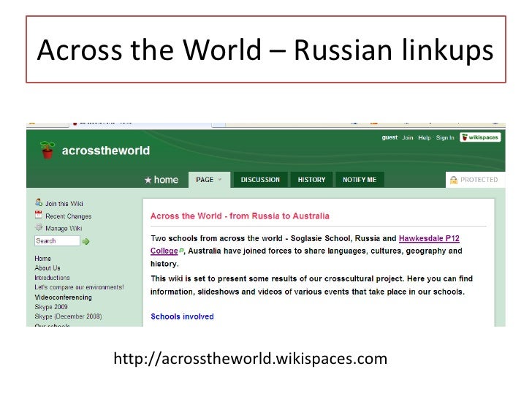Click the Videoconferencing sidebar heading
The width and height of the screenshot is (532, 399).
(63, 297)
